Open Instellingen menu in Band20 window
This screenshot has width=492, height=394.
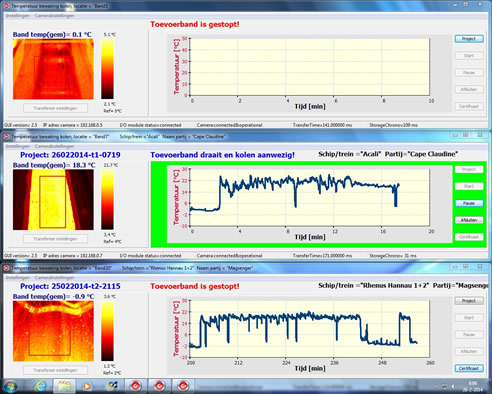pyautogui.click(x=17, y=278)
